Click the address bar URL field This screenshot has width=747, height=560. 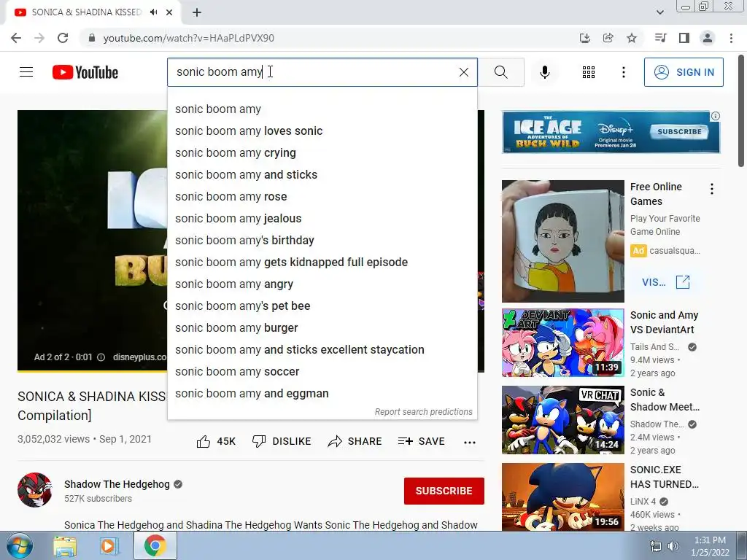click(x=329, y=38)
